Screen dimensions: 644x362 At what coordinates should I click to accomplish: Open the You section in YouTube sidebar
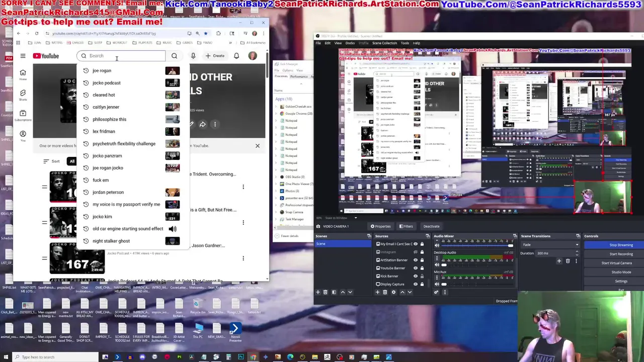[23, 136]
